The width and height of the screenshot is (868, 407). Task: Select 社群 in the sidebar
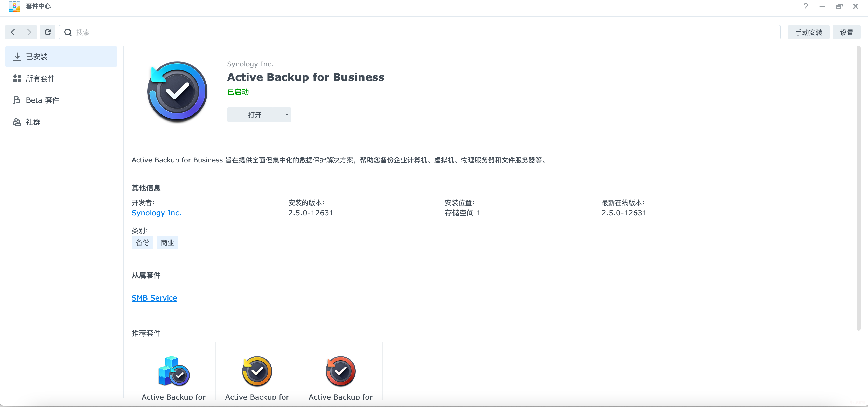tap(61, 122)
